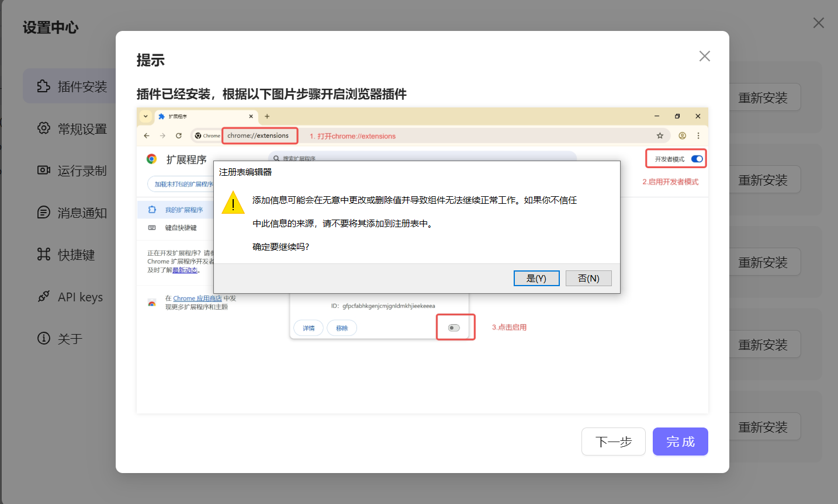
Task: Click the bookmark star icon
Action: click(x=660, y=135)
